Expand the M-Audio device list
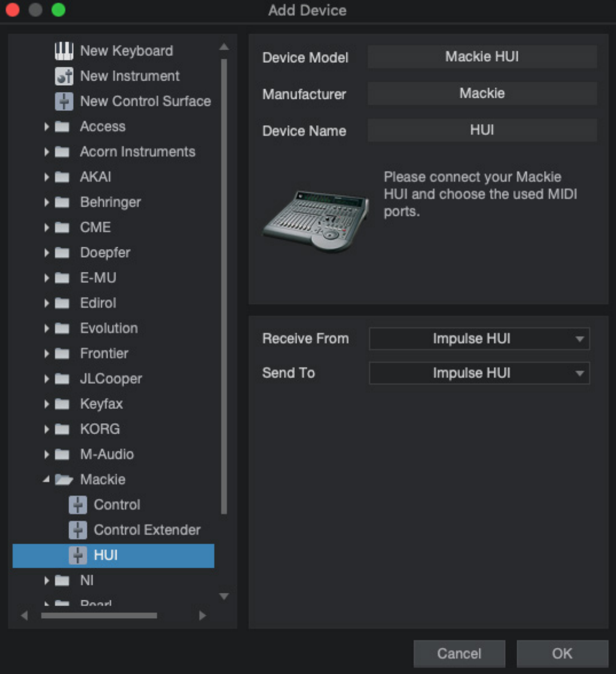The height and width of the screenshot is (674, 616). point(46,455)
